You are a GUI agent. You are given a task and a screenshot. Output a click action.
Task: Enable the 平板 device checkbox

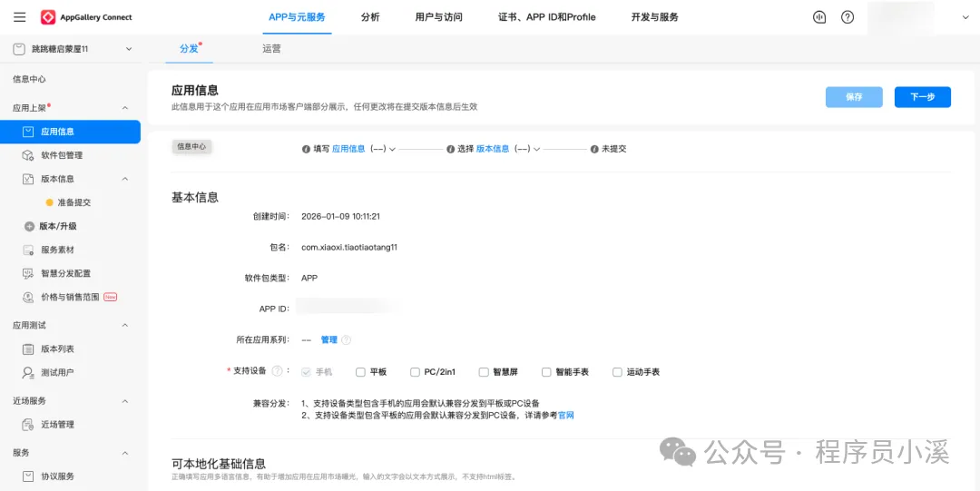click(x=360, y=372)
